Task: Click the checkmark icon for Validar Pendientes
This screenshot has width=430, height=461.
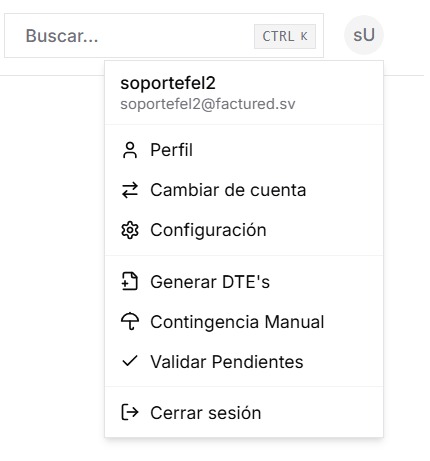Action: [130, 361]
